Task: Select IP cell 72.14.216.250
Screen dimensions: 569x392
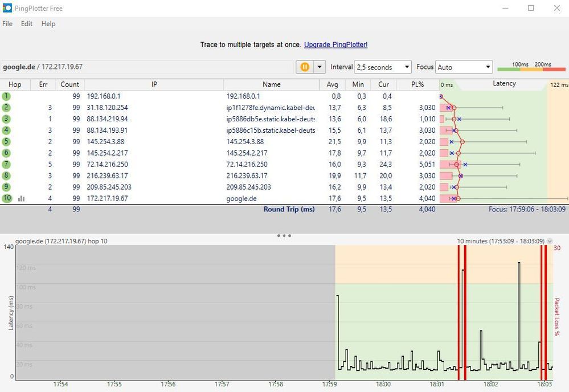Action: click(108, 164)
